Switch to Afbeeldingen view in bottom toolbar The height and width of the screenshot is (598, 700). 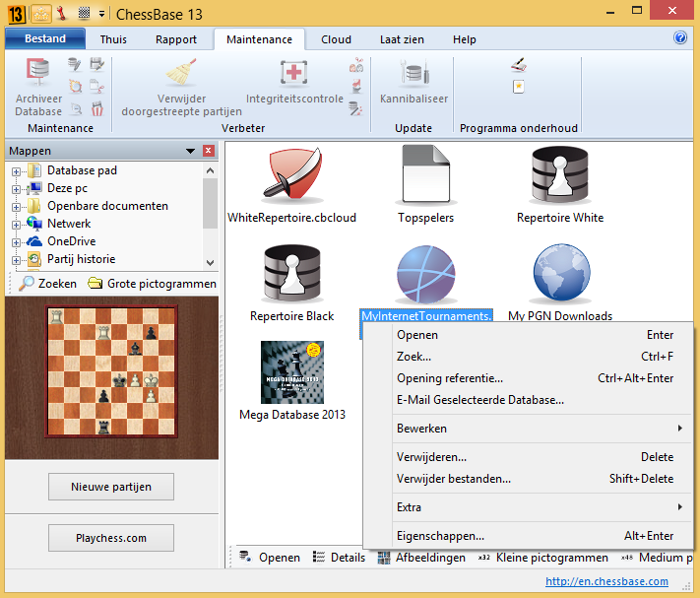click(x=421, y=558)
